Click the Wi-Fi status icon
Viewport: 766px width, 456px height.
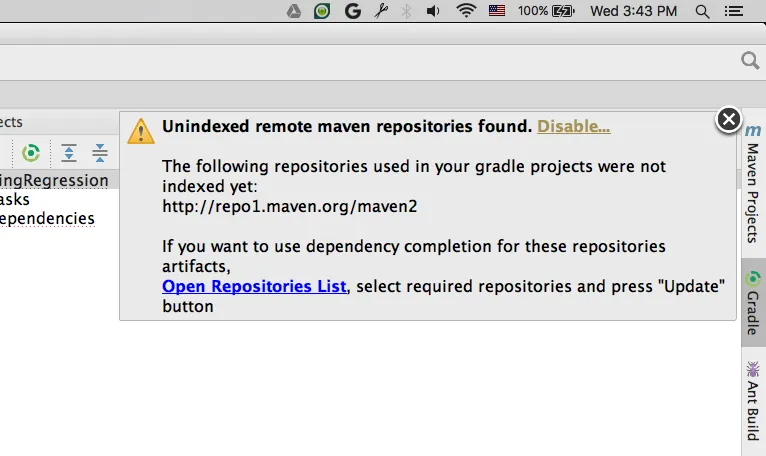pyautogui.click(x=466, y=11)
